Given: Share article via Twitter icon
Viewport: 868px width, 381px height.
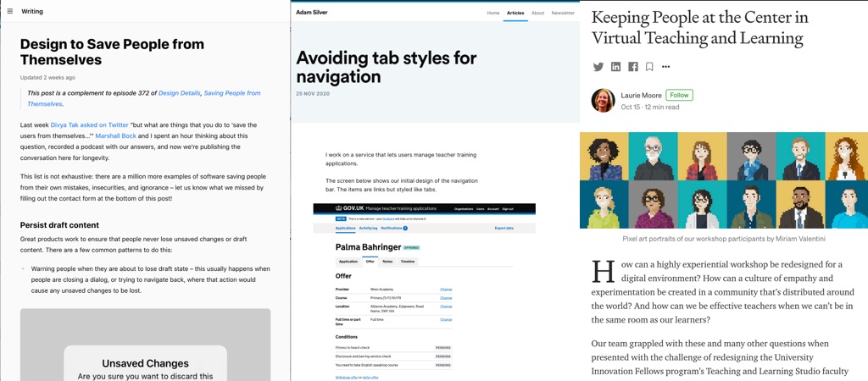Looking at the screenshot, I should point(598,67).
